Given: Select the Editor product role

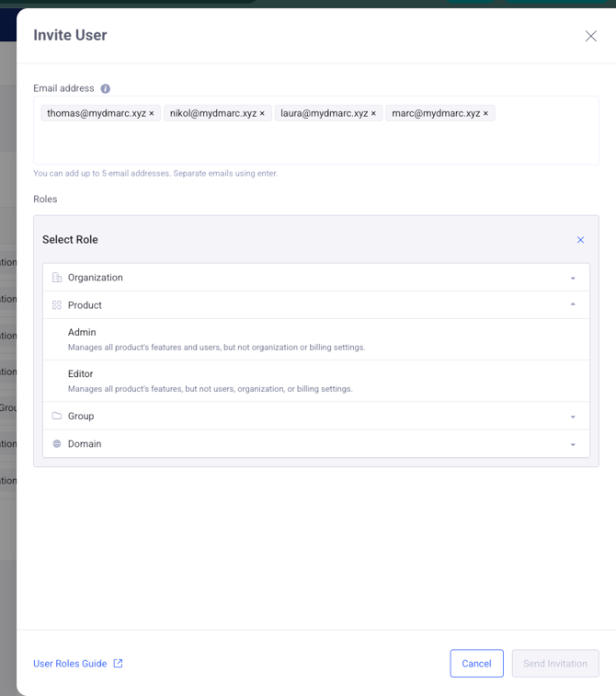Looking at the screenshot, I should click(81, 374).
